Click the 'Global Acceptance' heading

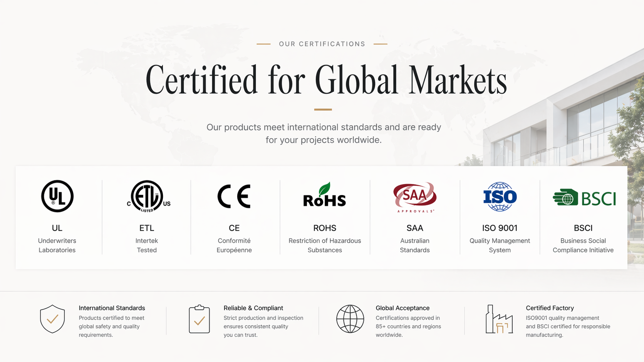(402, 308)
